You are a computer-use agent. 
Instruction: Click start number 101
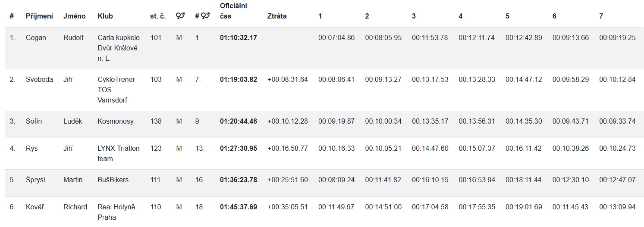pos(156,37)
